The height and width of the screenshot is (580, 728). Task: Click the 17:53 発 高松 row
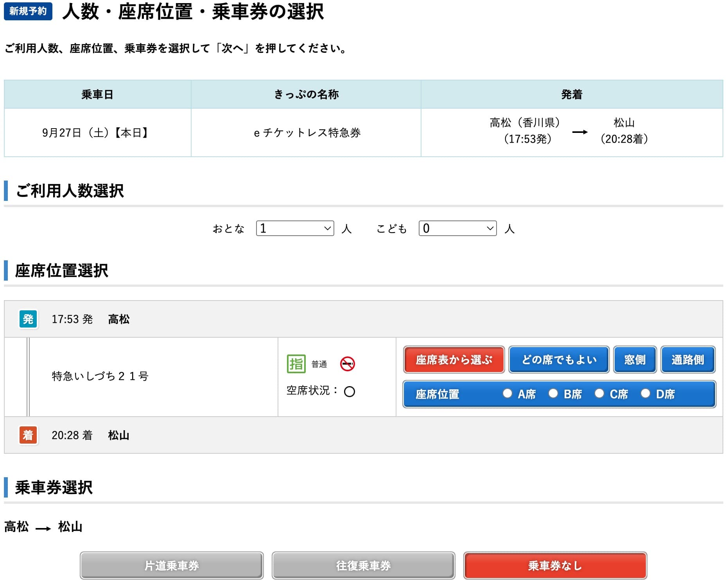click(364, 319)
